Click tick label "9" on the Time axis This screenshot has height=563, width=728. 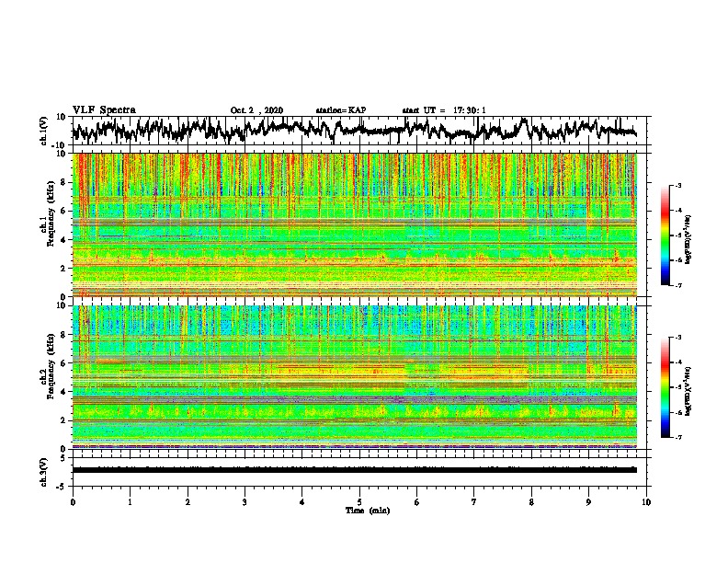[588, 502]
